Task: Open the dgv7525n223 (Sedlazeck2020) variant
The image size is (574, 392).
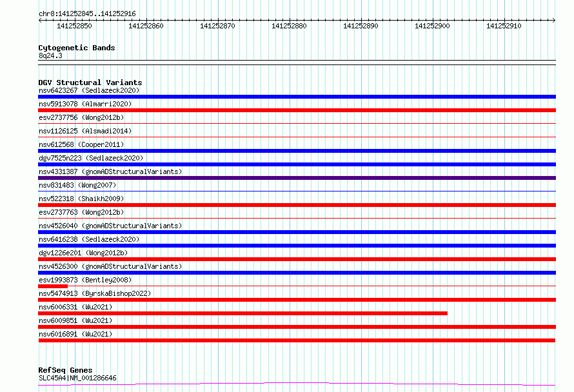Action: 91,158
